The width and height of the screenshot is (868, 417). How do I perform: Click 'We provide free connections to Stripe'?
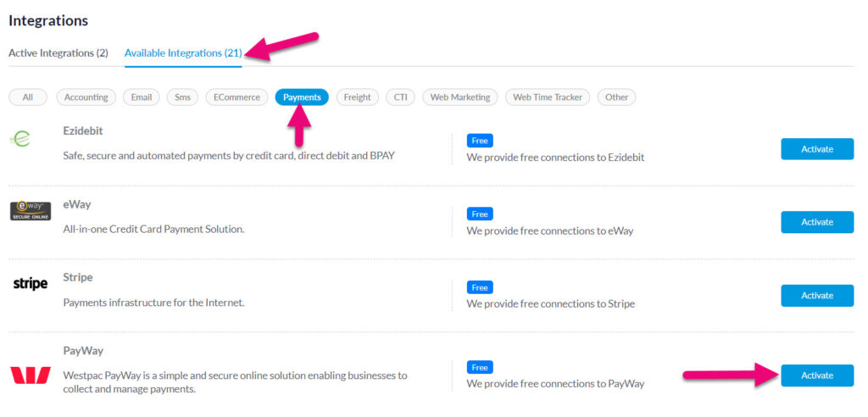[x=550, y=304]
